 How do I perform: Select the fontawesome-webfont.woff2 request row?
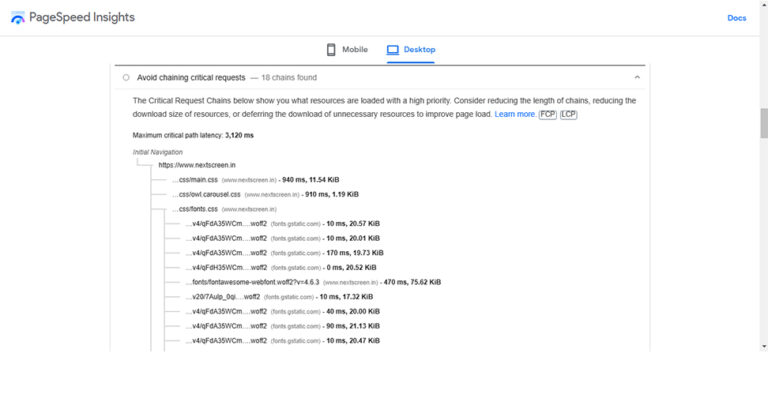coord(313,282)
